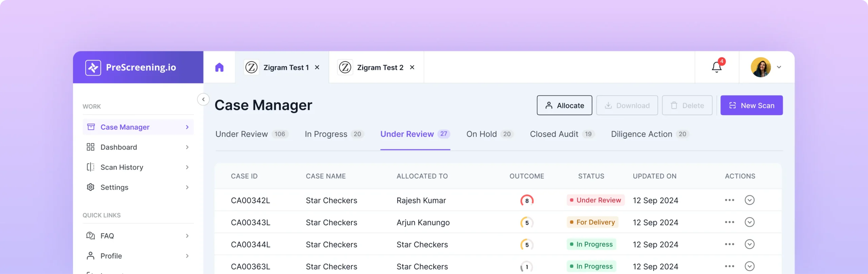Click case ID CA00342L
The image size is (868, 274).
click(251, 201)
